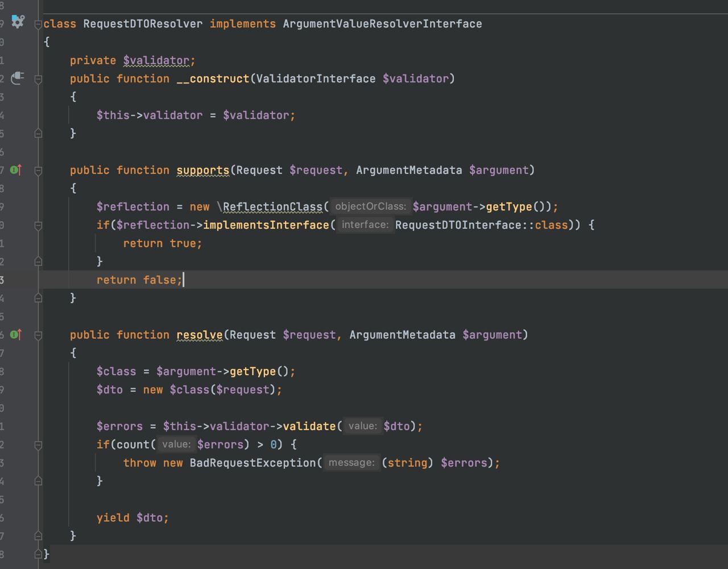Click ArgumentValueResolverInterface in class declaration
The height and width of the screenshot is (569, 728).
(382, 24)
